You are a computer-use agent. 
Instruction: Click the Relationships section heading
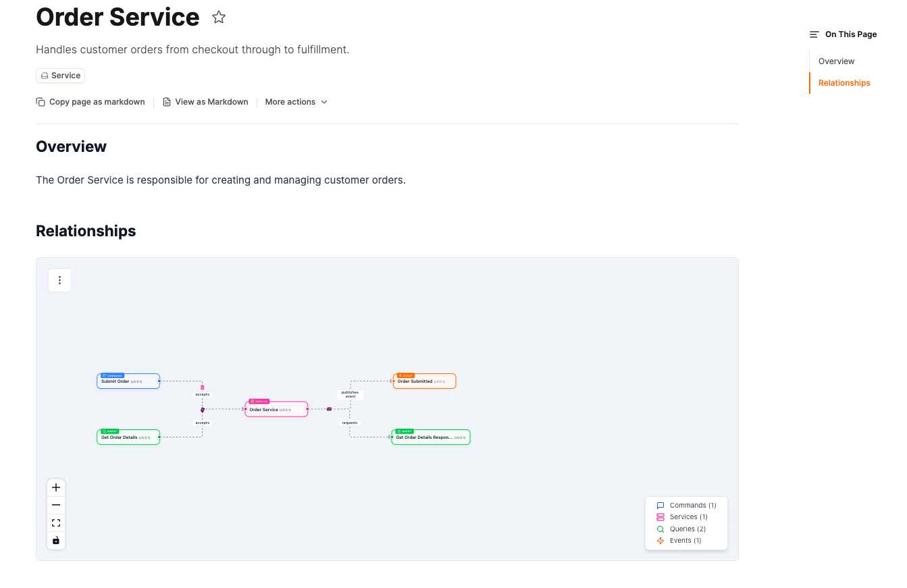point(86,231)
